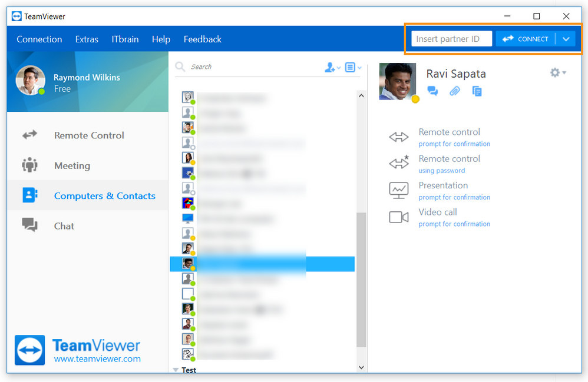The height and width of the screenshot is (382, 588).
Task: Click the contact list scrollbar thumb
Action: (361, 280)
